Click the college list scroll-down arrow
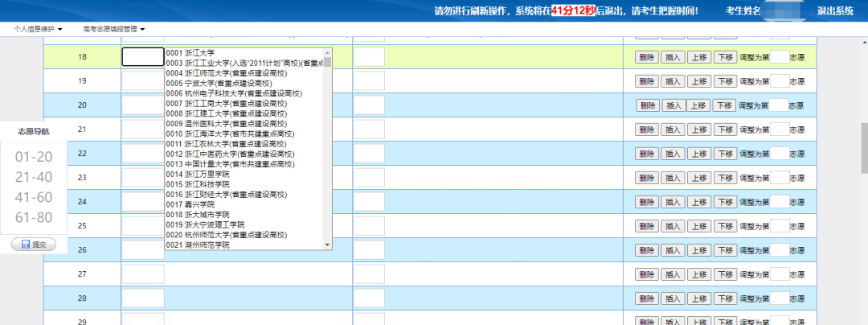 pos(326,244)
